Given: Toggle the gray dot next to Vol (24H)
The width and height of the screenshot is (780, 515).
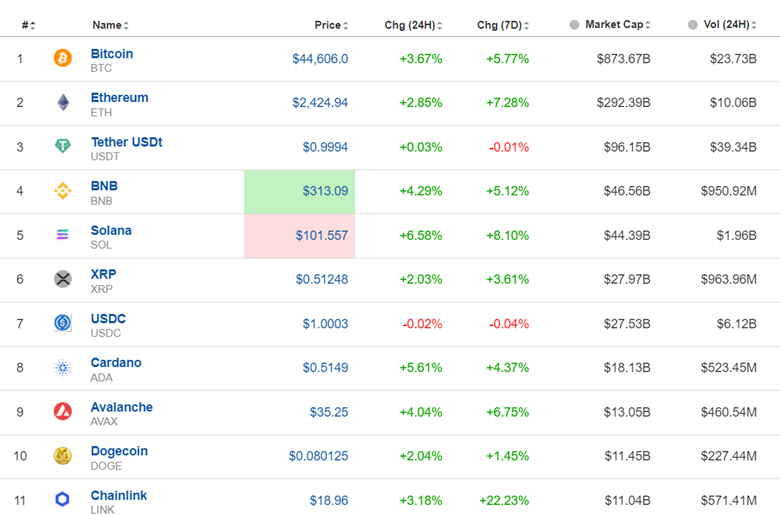Looking at the screenshot, I should coord(692,24).
